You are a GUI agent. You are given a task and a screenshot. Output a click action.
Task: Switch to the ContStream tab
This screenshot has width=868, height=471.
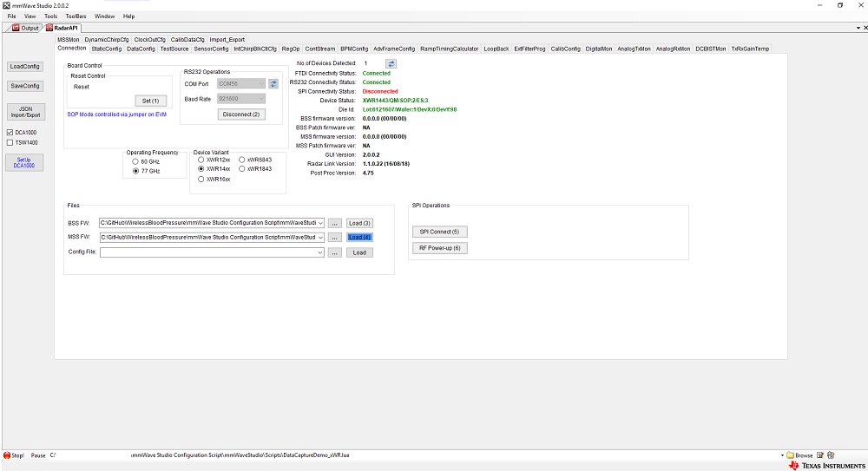tap(320, 49)
